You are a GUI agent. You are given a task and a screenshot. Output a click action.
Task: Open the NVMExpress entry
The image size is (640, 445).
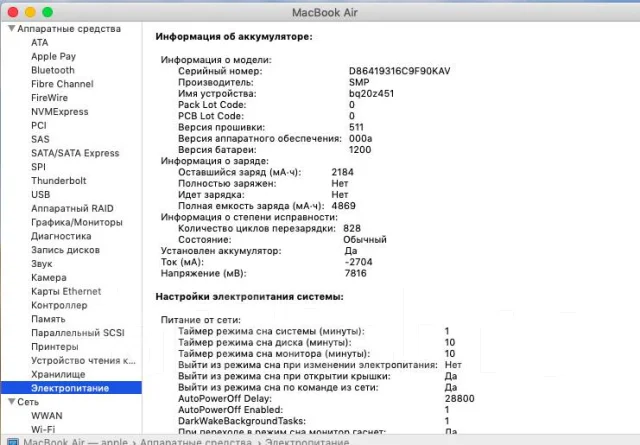tap(60, 112)
